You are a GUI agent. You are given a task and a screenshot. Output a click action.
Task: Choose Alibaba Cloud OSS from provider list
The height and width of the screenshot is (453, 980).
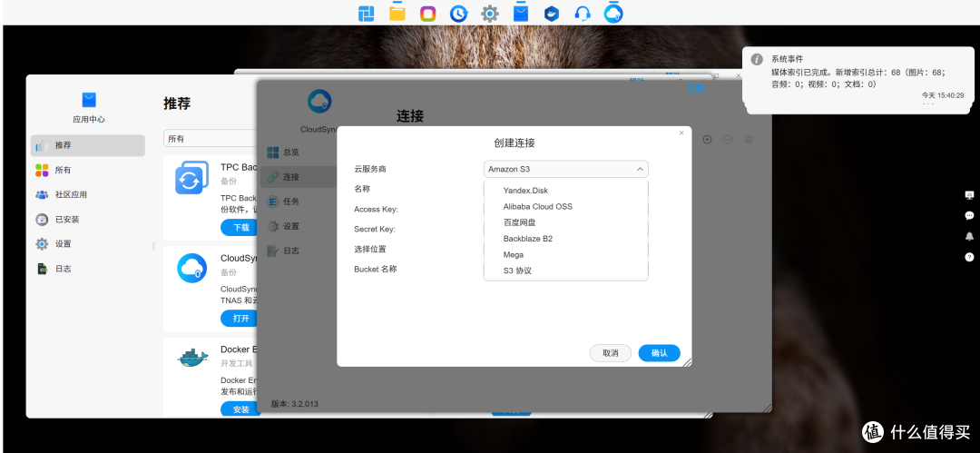pos(565,206)
